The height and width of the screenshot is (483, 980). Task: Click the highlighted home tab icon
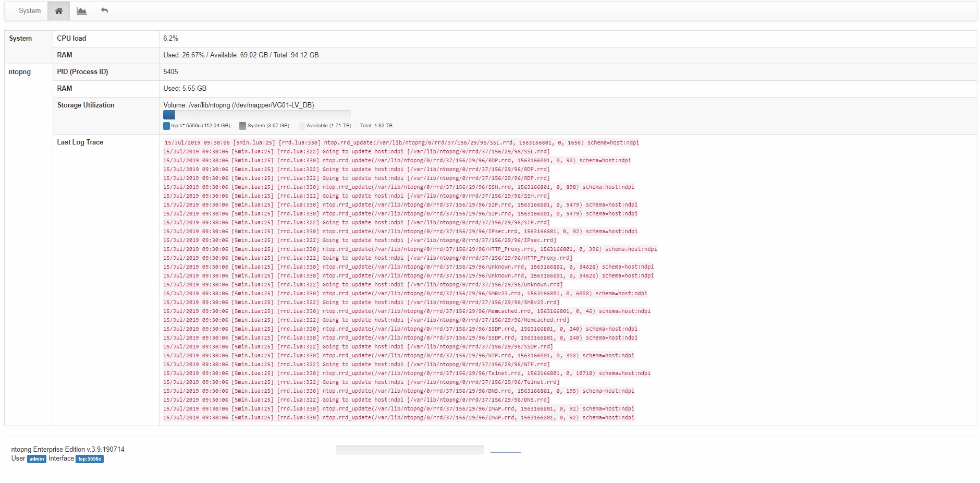pyautogui.click(x=58, y=10)
